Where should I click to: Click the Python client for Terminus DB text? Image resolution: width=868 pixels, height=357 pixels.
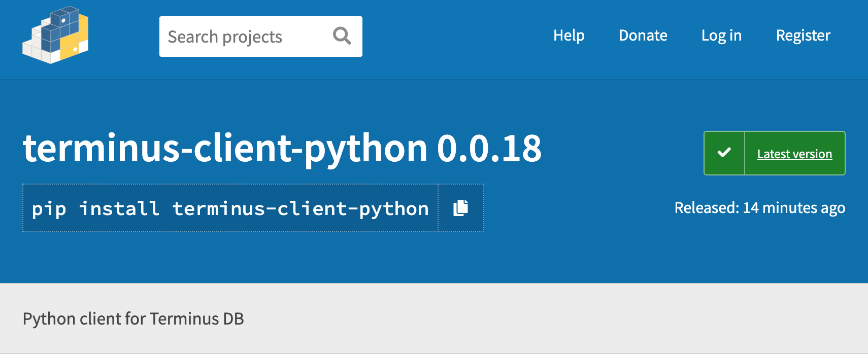[133, 319]
